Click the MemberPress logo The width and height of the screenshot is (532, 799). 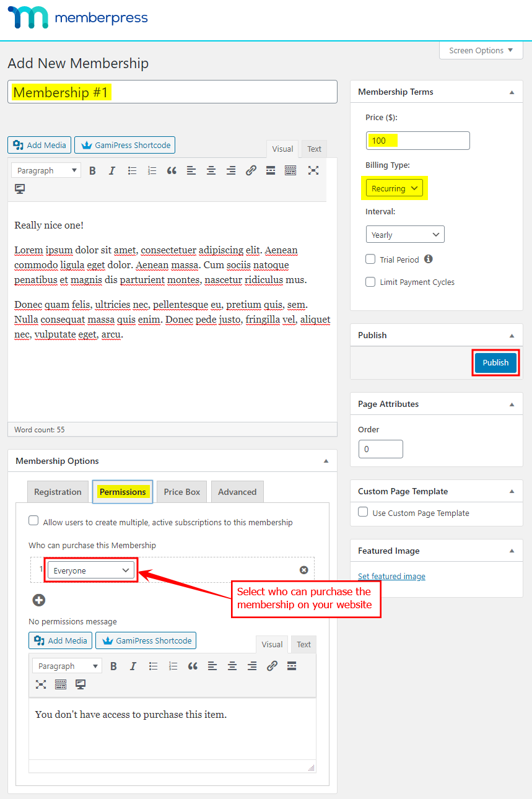pos(77,18)
